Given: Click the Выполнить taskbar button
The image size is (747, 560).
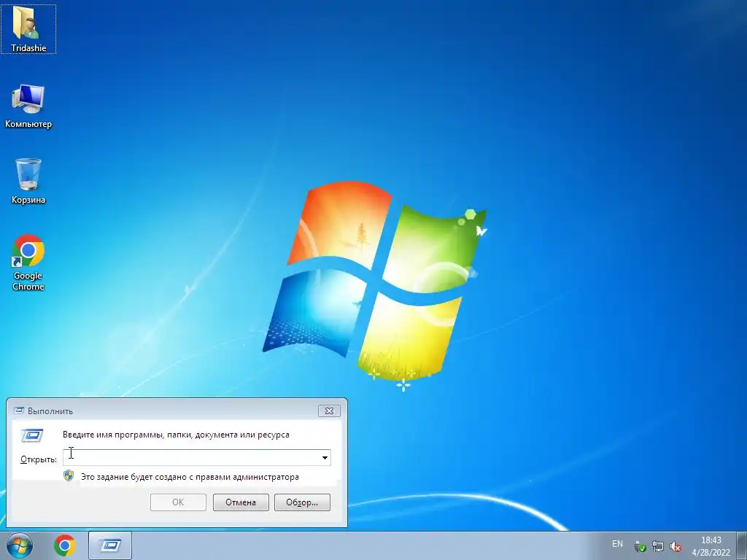Looking at the screenshot, I should (x=110, y=545).
